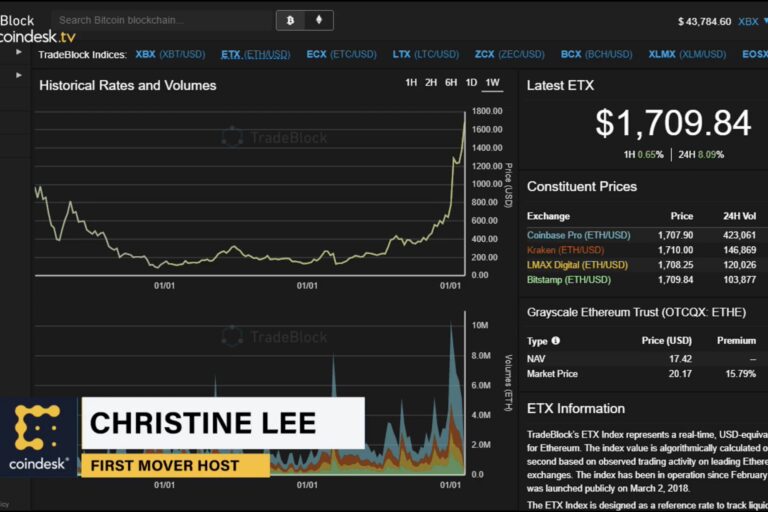Click the Latest ETX heading
This screenshot has width=768, height=512.
pos(560,86)
